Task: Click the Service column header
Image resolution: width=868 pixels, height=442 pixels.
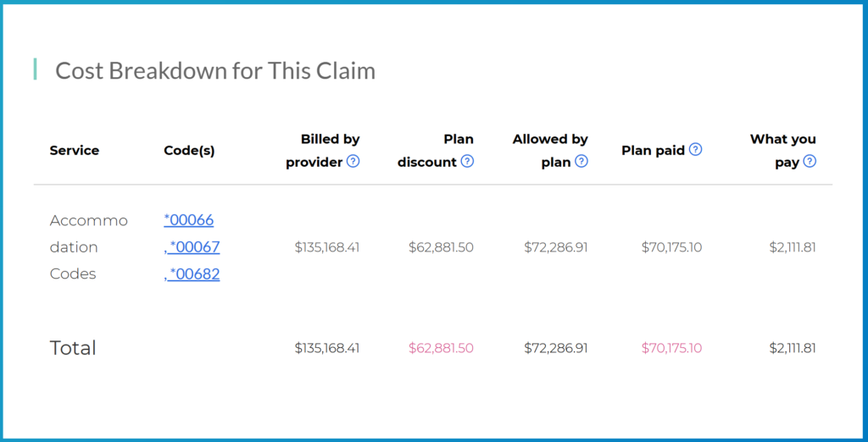Action: pyautogui.click(x=75, y=151)
